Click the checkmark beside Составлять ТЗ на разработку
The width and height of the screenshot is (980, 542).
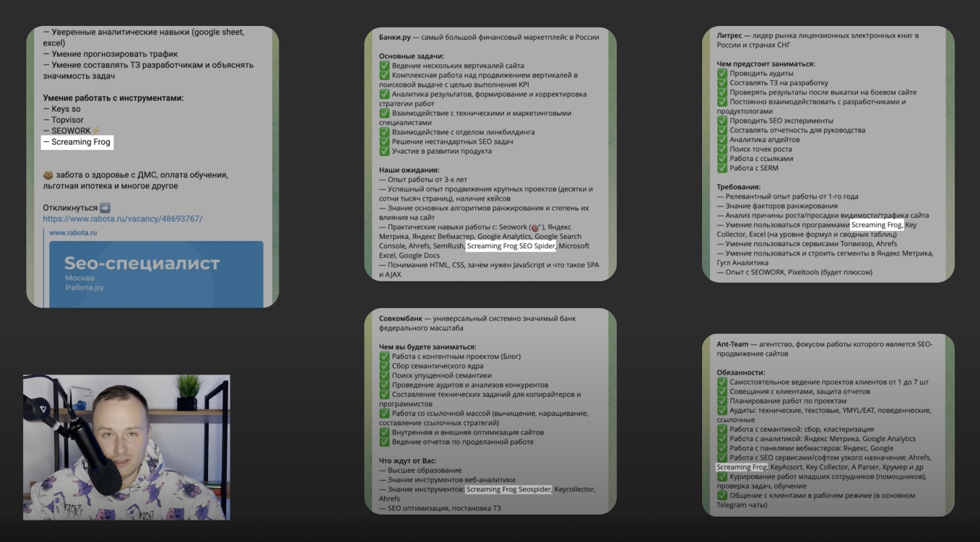coord(722,83)
